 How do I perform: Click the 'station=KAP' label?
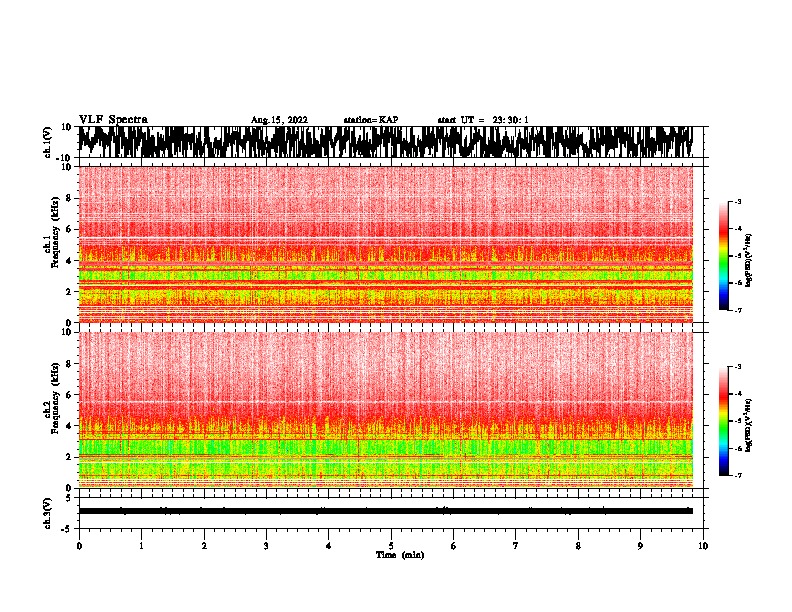point(371,120)
